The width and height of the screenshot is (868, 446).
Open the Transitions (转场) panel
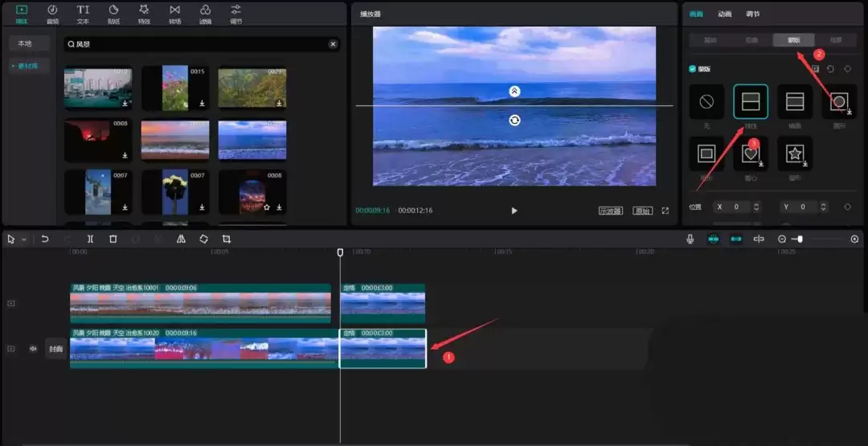point(174,13)
